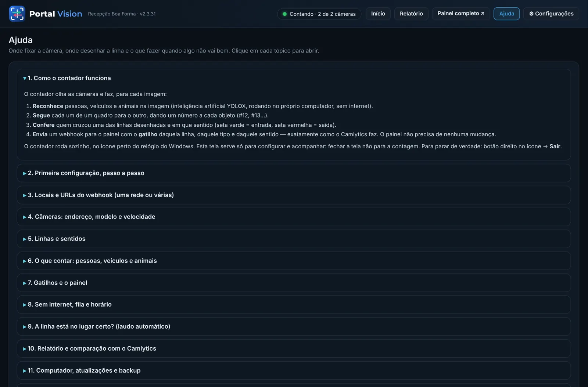Screen dimensions: 588x387
Task: Expand the laudo automático line topic
Action: click(x=294, y=326)
